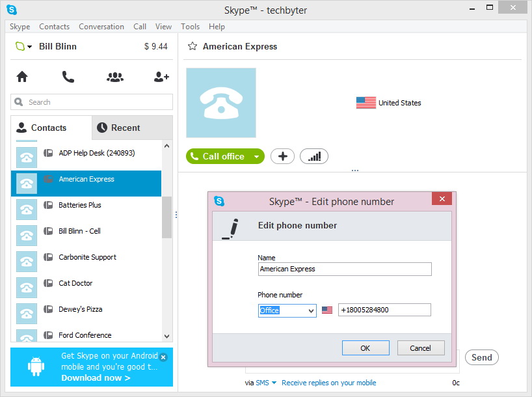
Task: Open the Office phone type dropdown
Action: [x=287, y=310]
